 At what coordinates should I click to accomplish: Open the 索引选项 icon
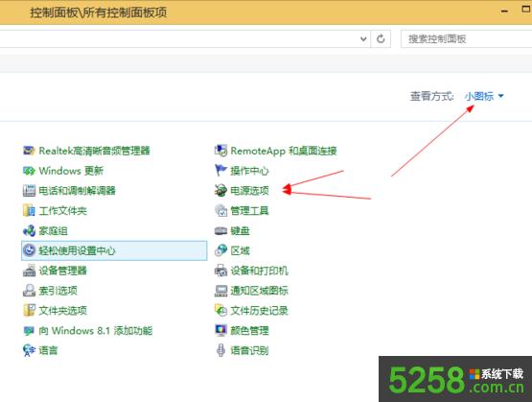[29, 291]
